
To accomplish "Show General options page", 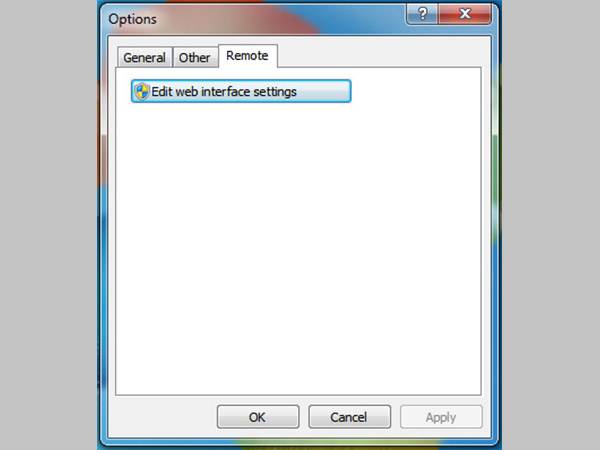I will point(145,57).
